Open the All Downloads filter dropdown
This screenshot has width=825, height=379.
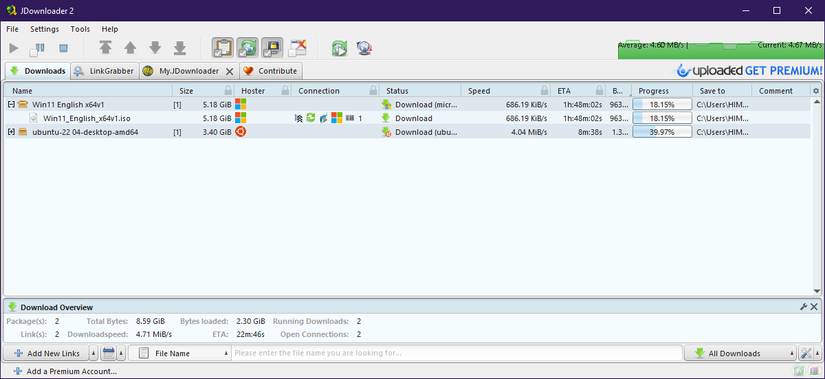pyautogui.click(x=740, y=353)
